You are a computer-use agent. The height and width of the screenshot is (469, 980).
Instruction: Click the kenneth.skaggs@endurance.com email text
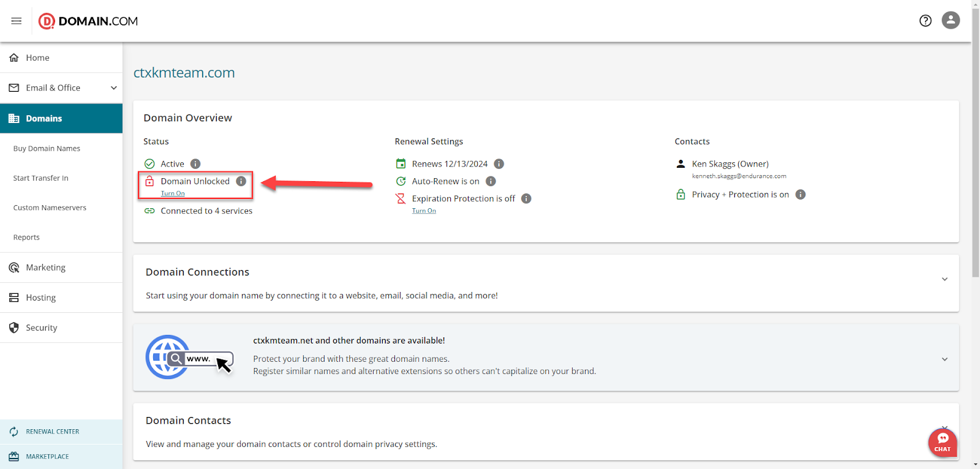pyautogui.click(x=739, y=176)
